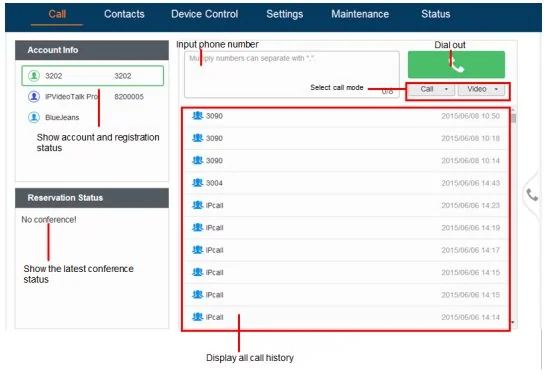The width and height of the screenshot is (544, 374).
Task: Click the green account icon for 3202
Action: coord(34,76)
